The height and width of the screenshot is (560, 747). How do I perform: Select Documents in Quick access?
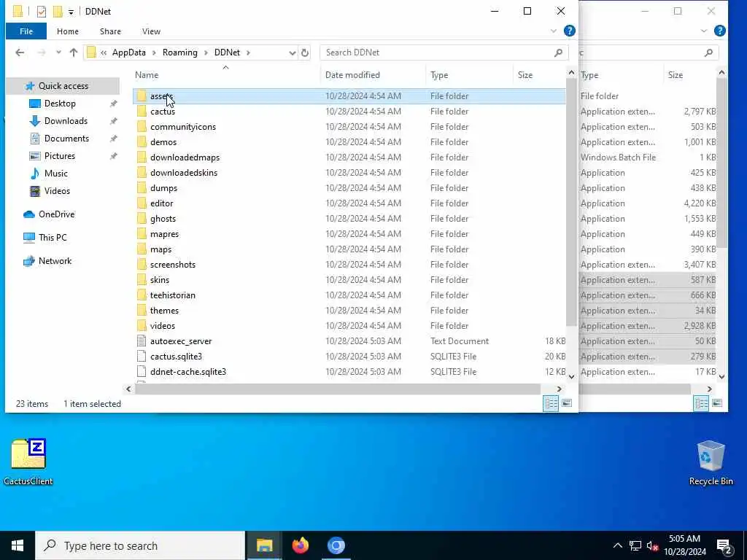pos(66,139)
